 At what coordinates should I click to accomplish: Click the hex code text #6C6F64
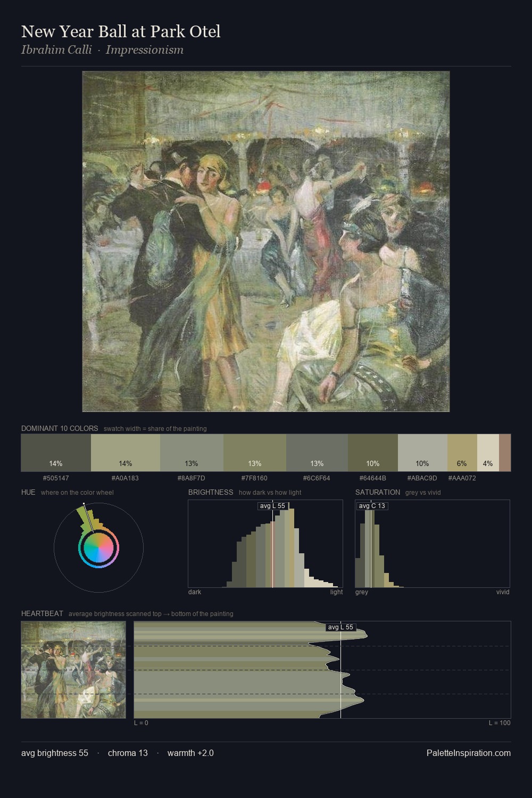pos(317,478)
